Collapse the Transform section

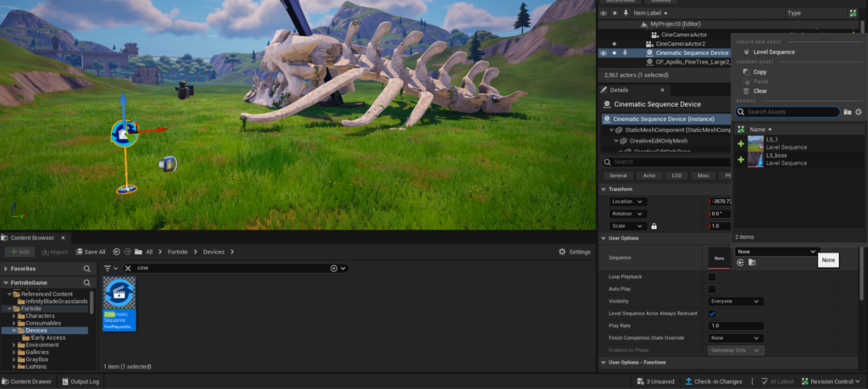coord(603,189)
